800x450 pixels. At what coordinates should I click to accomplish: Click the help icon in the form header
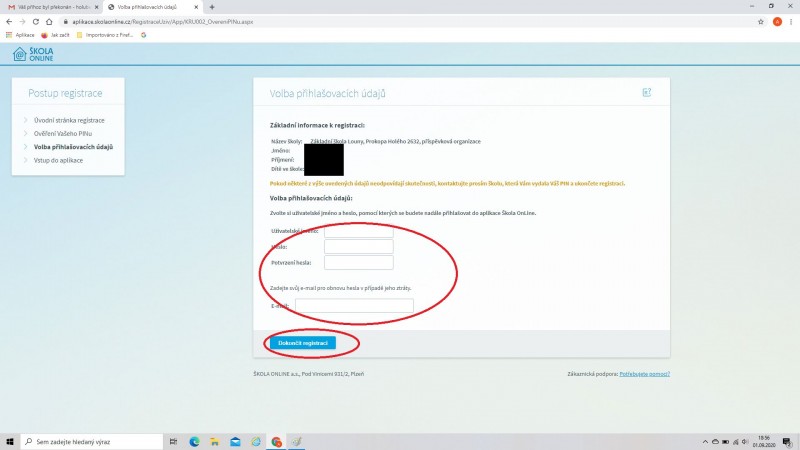pos(646,92)
